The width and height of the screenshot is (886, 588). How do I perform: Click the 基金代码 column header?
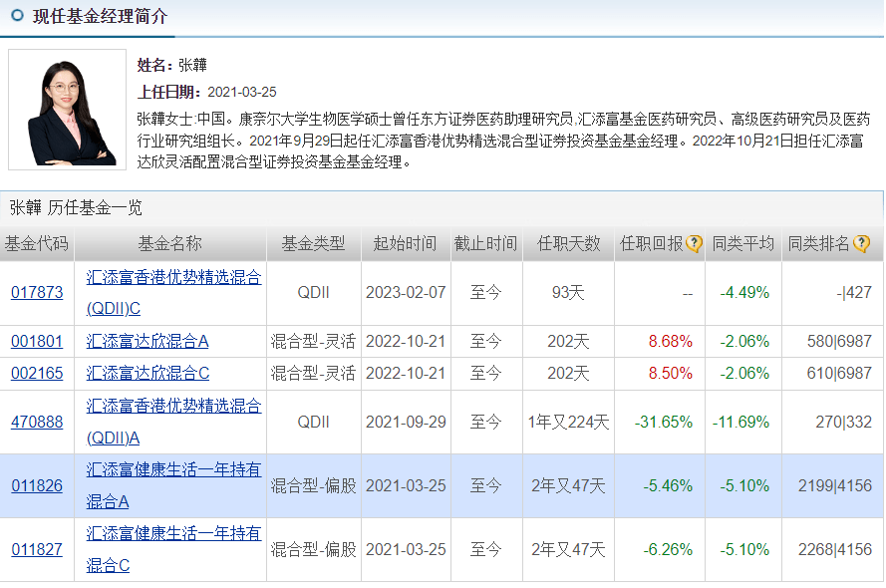(x=37, y=244)
